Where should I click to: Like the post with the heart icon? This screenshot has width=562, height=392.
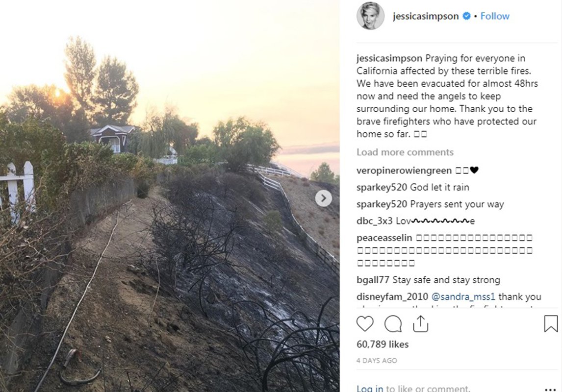pyautogui.click(x=365, y=323)
